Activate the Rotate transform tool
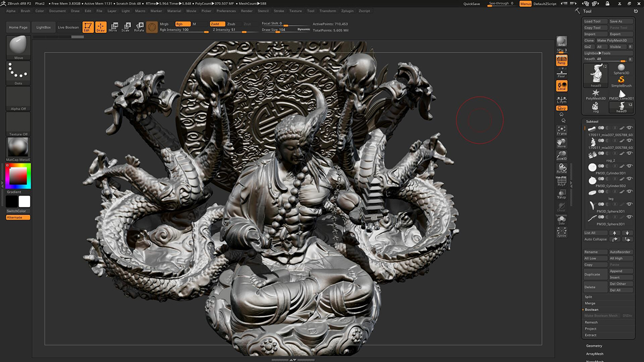 click(x=139, y=27)
